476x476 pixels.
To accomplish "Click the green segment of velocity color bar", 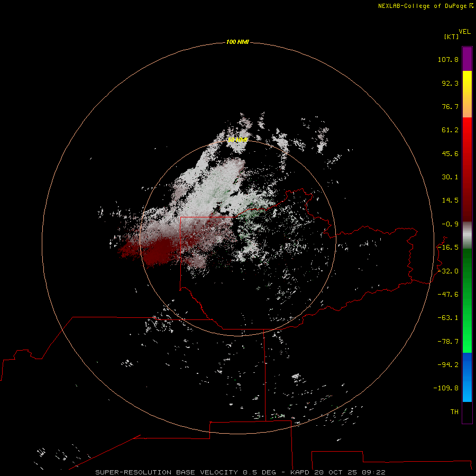I will (467, 300).
